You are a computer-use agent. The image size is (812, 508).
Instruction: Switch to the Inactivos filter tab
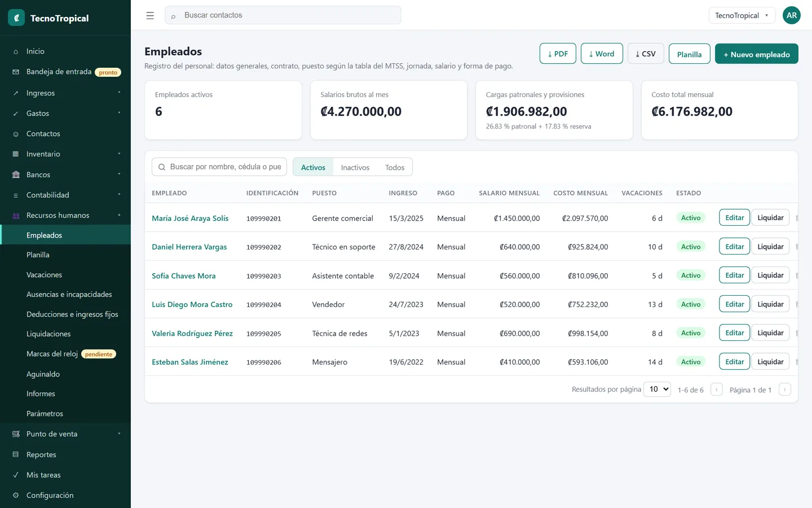click(355, 168)
